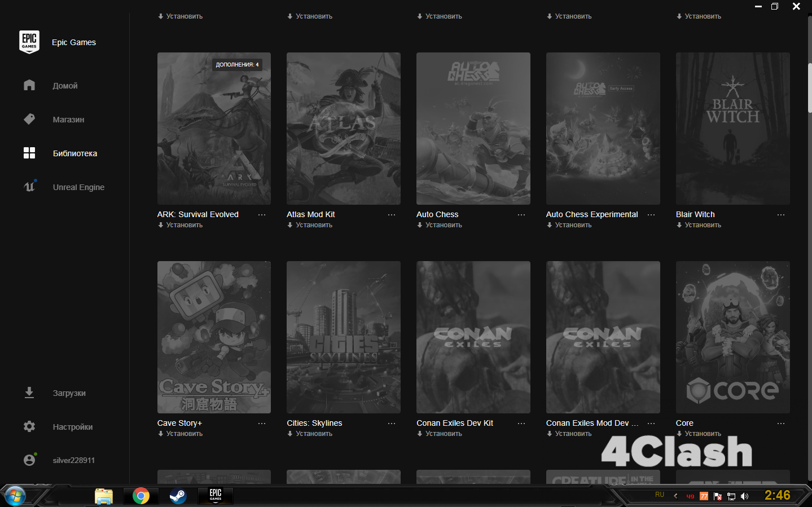Open the Загрузки download arrow icon
The height and width of the screenshot is (507, 812).
pos(29,393)
